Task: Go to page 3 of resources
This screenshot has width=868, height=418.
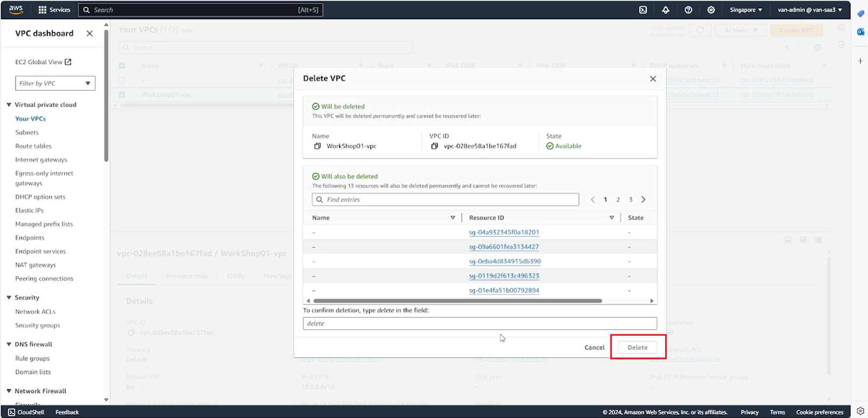Action: point(631,200)
